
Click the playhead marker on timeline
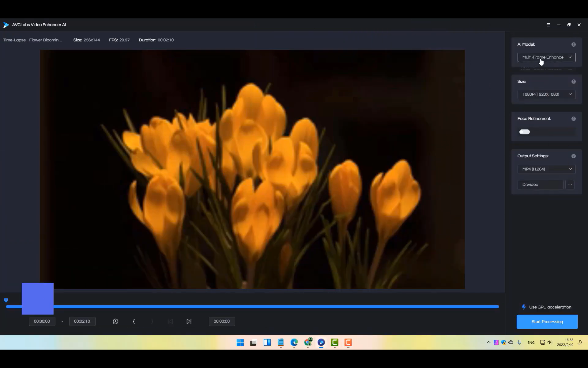point(6,300)
